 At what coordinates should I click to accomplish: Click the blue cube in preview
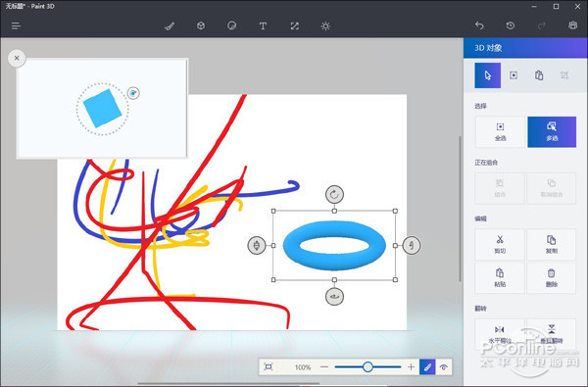102,109
